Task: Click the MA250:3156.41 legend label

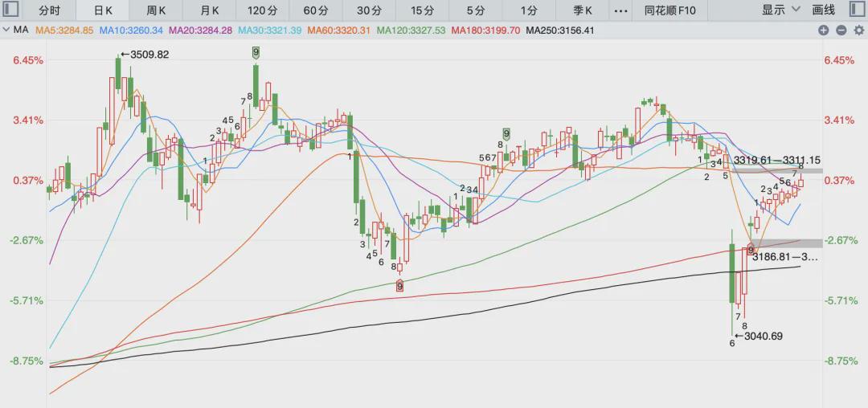Action: pos(559,31)
